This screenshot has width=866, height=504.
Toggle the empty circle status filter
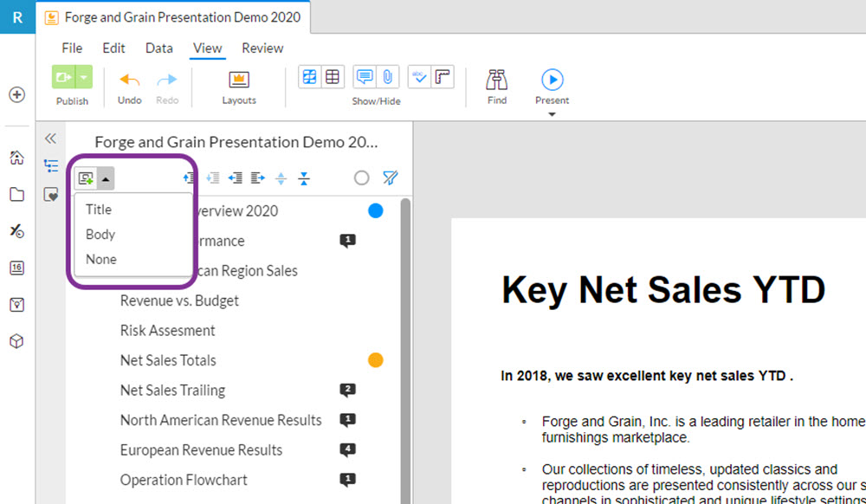[362, 178]
